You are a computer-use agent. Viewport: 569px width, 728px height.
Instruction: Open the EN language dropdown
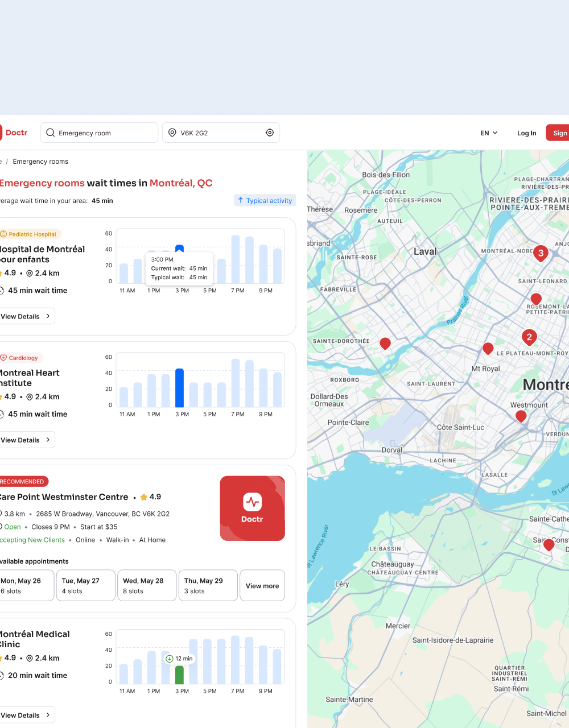click(x=489, y=133)
